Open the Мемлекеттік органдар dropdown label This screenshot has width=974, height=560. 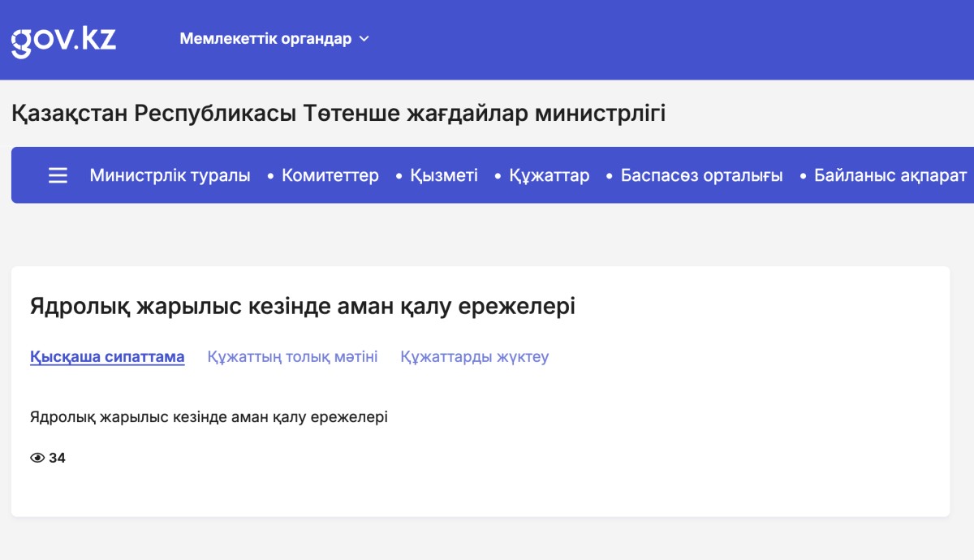click(x=265, y=39)
